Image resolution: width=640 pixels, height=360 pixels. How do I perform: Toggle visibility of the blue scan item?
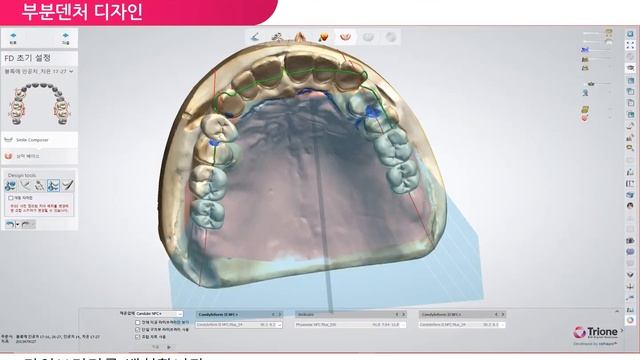[x=585, y=49]
